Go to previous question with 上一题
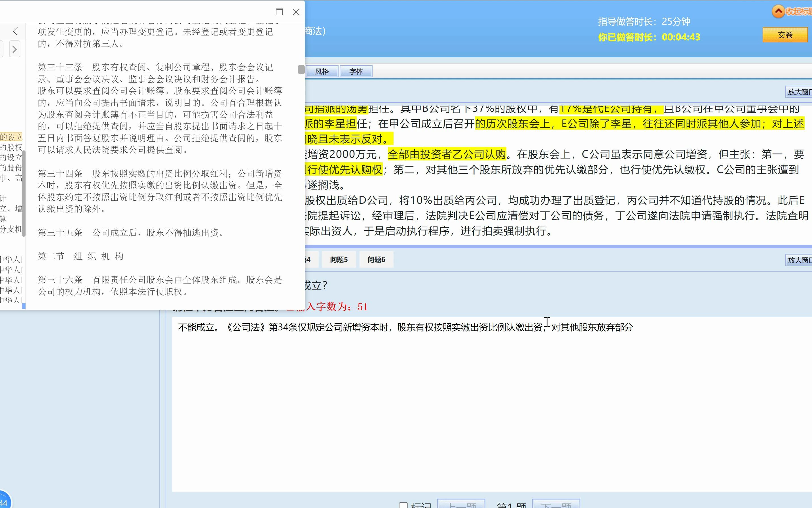Image resolution: width=812 pixels, height=508 pixels. (x=461, y=504)
